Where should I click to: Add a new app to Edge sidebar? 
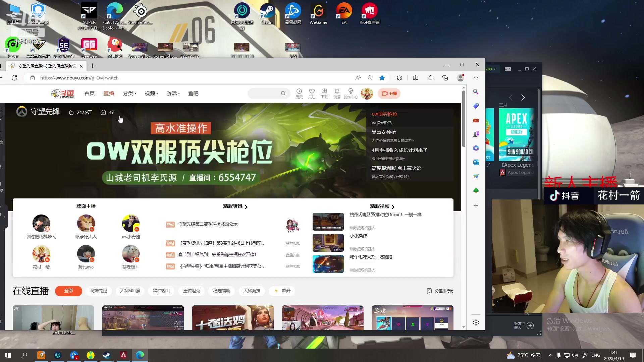coord(476,205)
